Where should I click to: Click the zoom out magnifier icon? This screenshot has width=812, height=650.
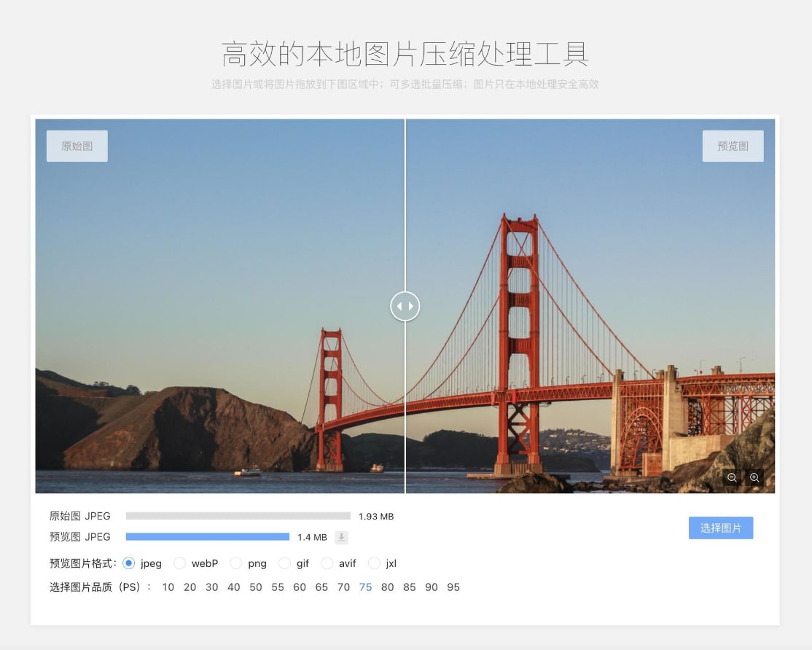732,478
